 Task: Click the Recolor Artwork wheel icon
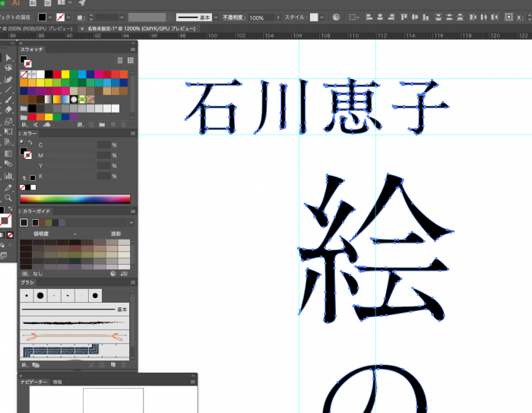[336, 17]
